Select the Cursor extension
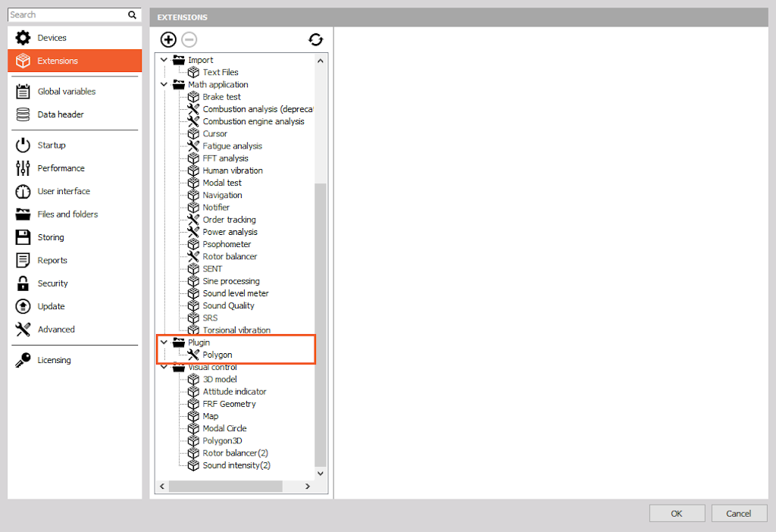This screenshot has width=776, height=532. pyautogui.click(x=214, y=133)
